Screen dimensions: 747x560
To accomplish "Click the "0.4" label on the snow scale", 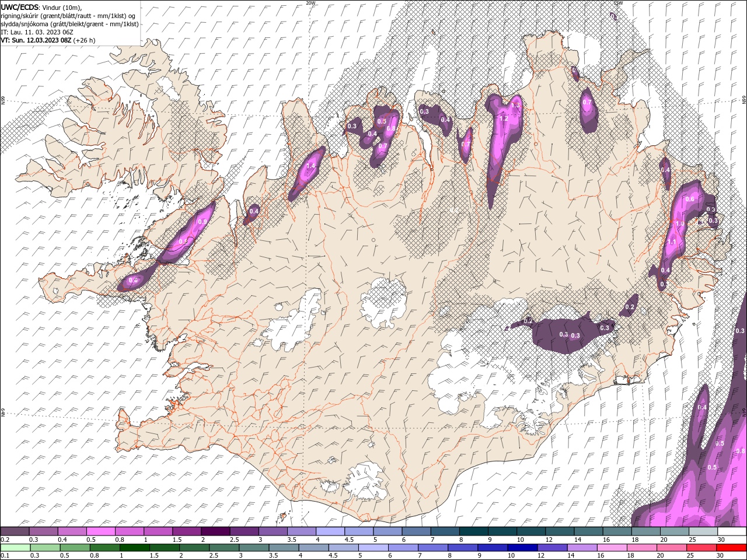I will pyautogui.click(x=62, y=540).
